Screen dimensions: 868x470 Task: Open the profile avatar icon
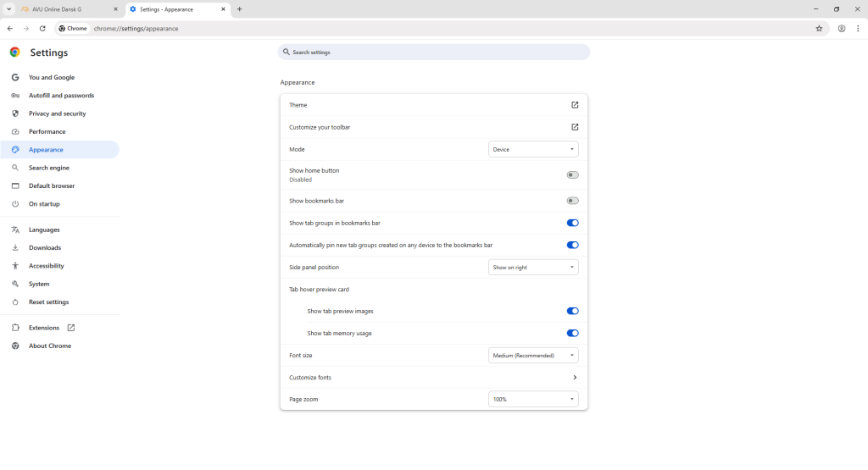click(x=842, y=28)
